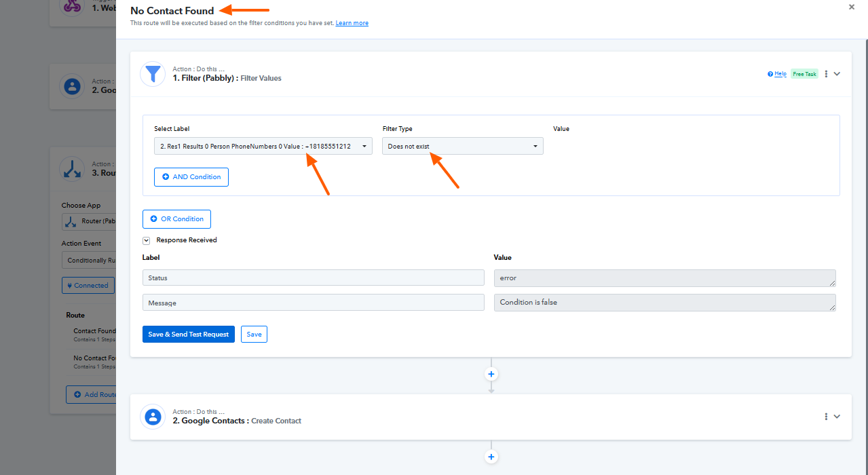
Task: Click plus icon below Google Contacts step
Action: pyautogui.click(x=491, y=457)
